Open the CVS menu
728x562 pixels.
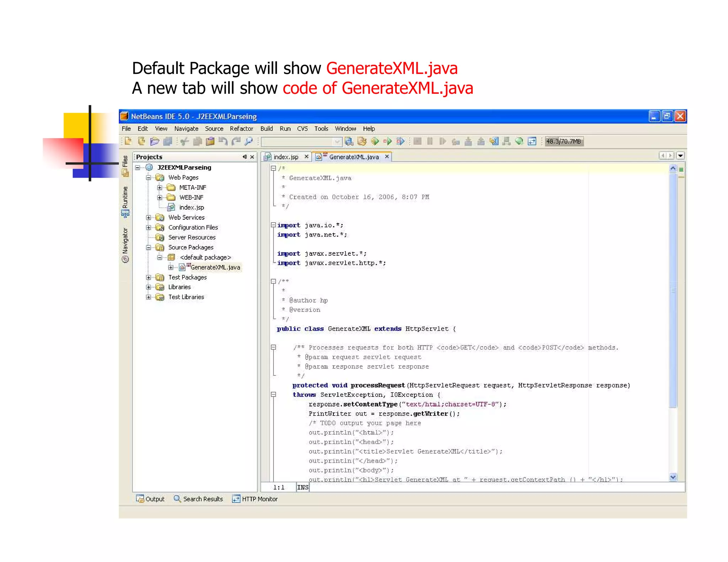(x=303, y=129)
